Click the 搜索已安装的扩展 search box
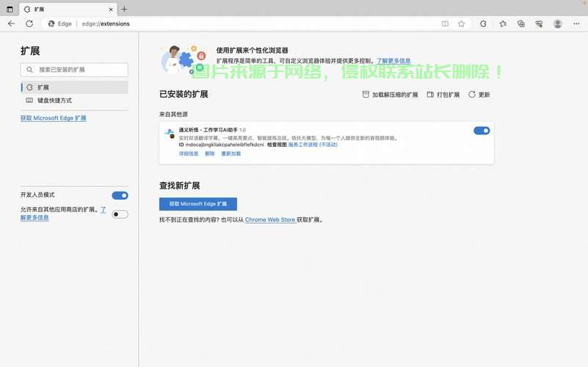588x367 pixels. tap(74, 70)
